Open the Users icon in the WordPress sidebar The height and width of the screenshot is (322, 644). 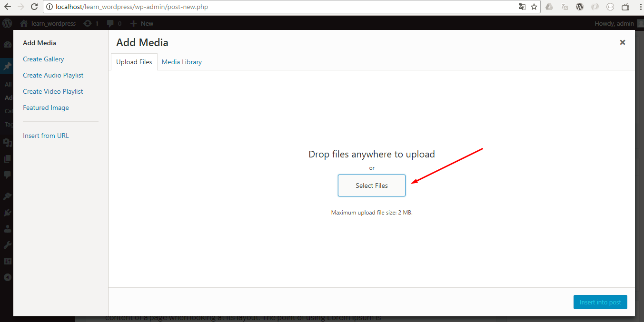(x=7, y=228)
